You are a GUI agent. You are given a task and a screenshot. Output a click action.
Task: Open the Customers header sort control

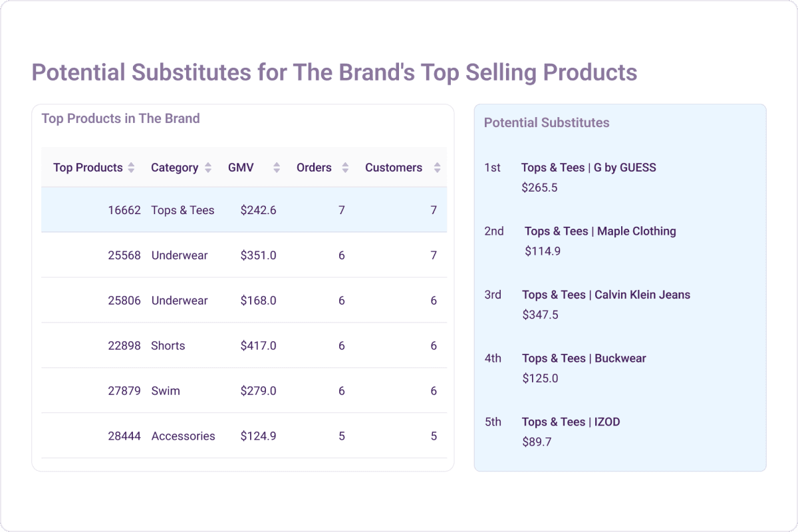pos(437,168)
